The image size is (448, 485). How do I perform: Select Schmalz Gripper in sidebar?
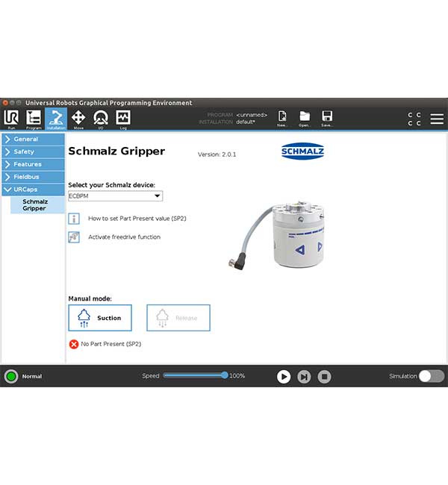pos(37,204)
